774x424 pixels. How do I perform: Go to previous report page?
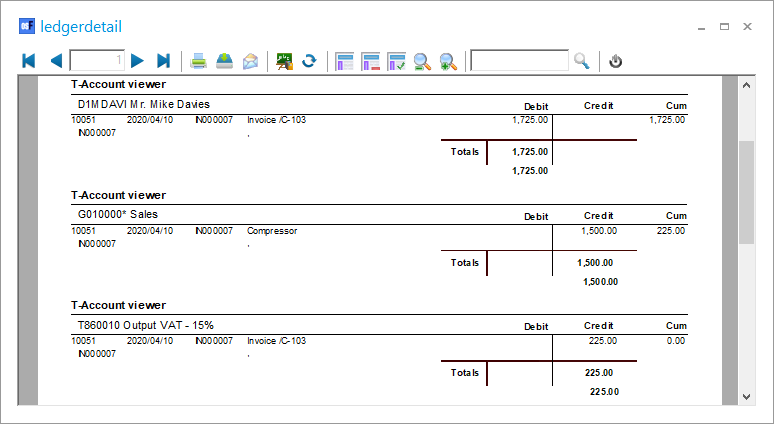[55, 61]
